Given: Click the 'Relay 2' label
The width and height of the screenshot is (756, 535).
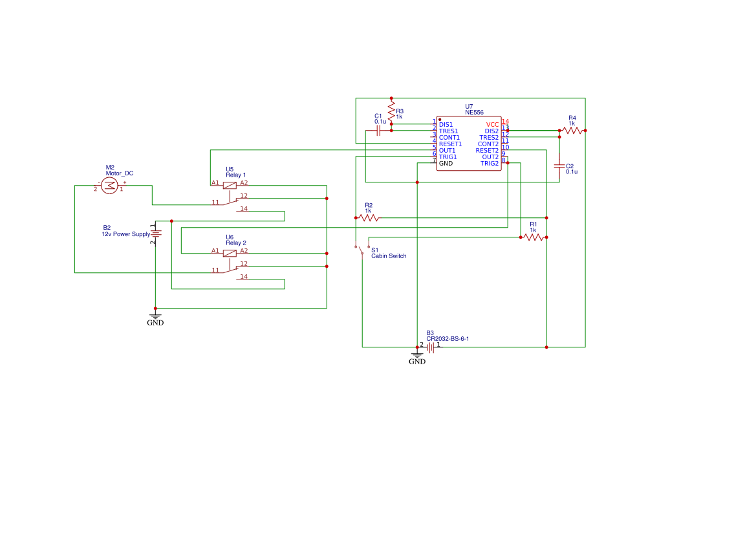Looking at the screenshot, I should point(236,243).
